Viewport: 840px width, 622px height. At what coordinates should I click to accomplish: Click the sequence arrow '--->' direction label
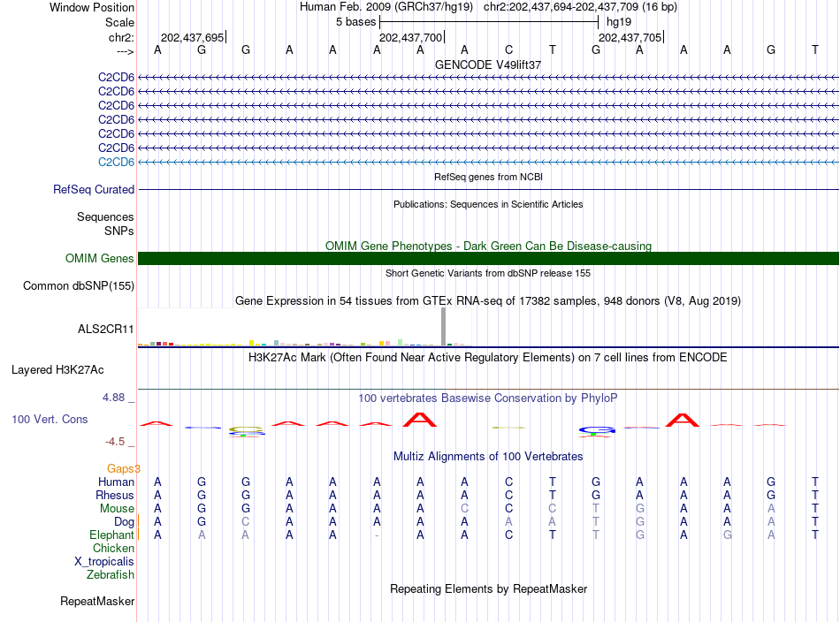pyautogui.click(x=125, y=51)
